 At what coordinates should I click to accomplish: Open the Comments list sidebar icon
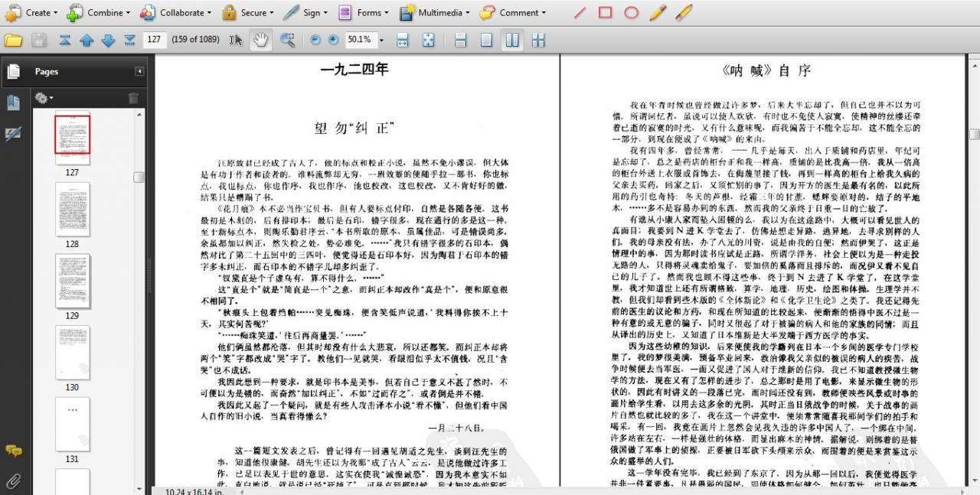tap(13, 451)
